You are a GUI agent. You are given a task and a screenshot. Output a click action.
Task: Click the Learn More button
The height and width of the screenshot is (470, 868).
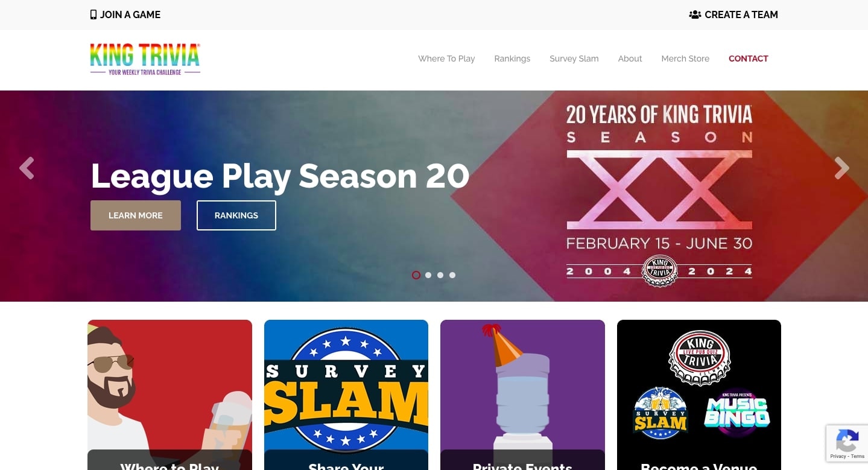(x=136, y=215)
